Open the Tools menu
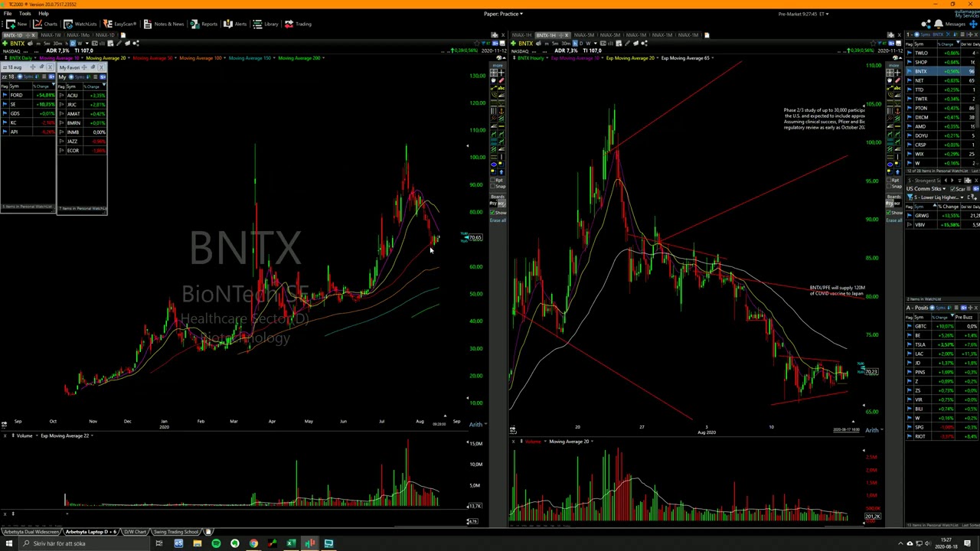The image size is (980, 551). [25, 14]
